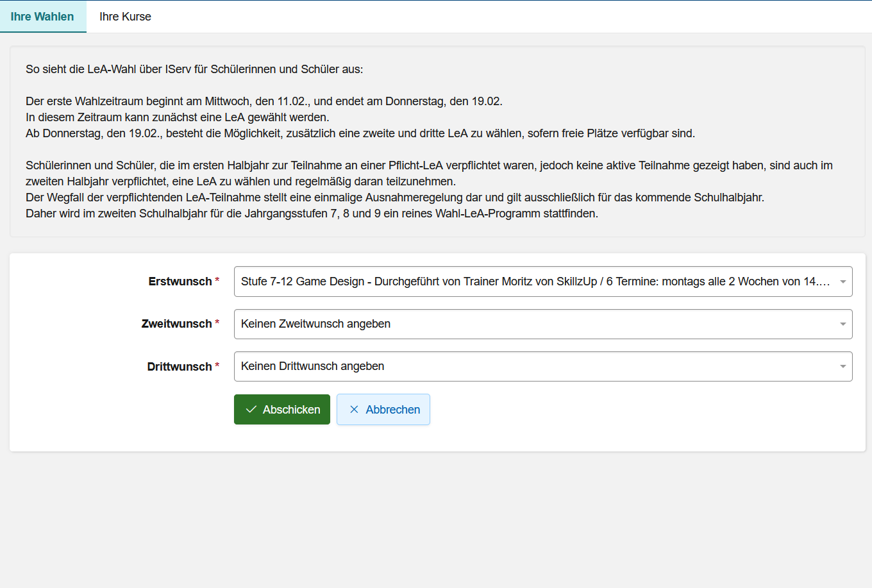Viewport: 872px width, 588px height.
Task: Click the Game Design selection in Erstwunsch
Action: [535, 281]
